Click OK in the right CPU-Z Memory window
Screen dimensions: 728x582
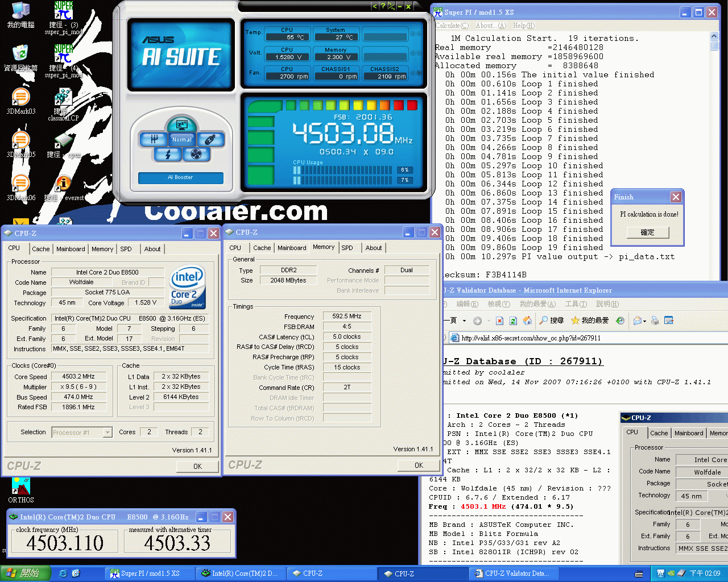pyautogui.click(x=419, y=465)
